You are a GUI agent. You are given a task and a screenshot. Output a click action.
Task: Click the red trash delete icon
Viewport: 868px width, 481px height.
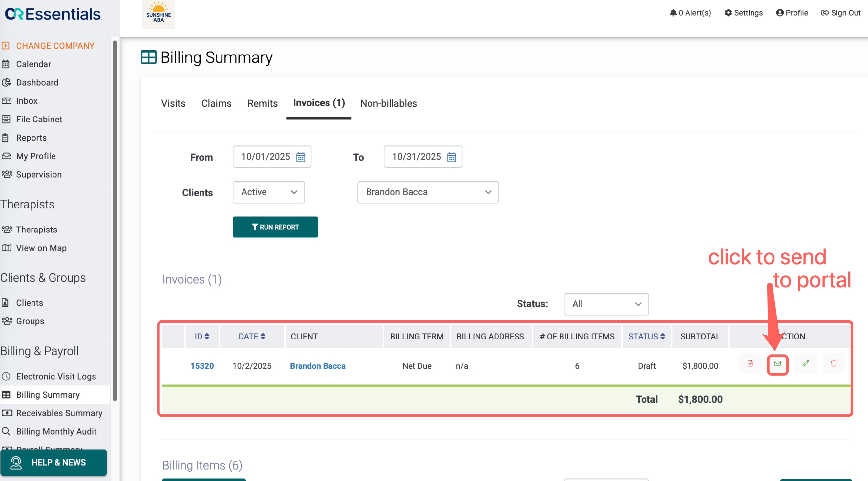tap(834, 363)
